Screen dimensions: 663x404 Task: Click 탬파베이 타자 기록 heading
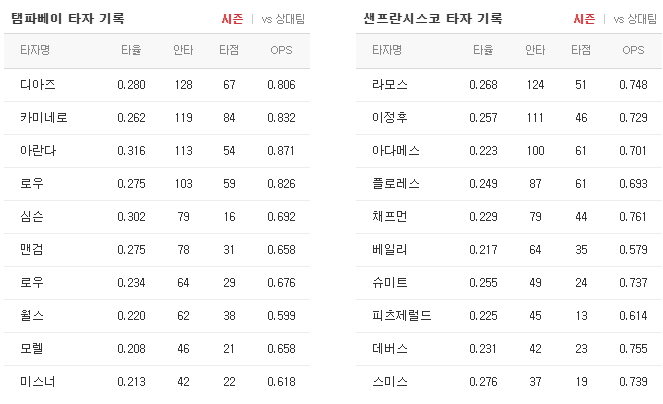(x=68, y=19)
